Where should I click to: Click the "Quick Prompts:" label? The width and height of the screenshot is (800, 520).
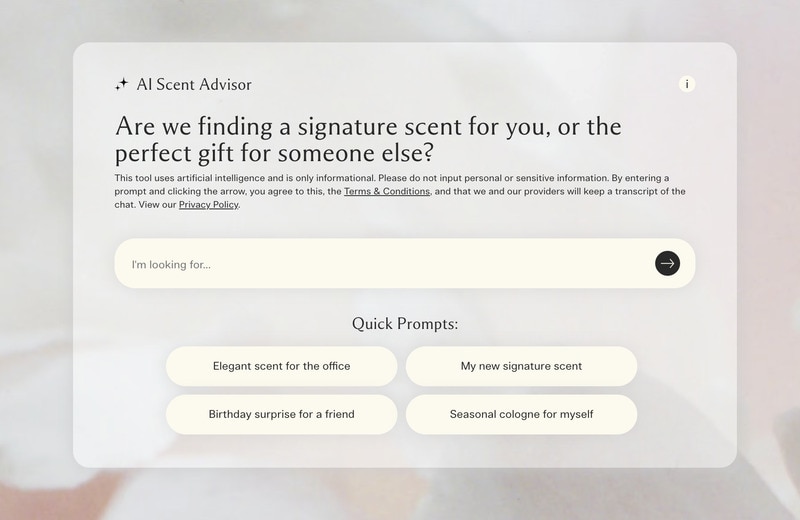click(x=405, y=324)
